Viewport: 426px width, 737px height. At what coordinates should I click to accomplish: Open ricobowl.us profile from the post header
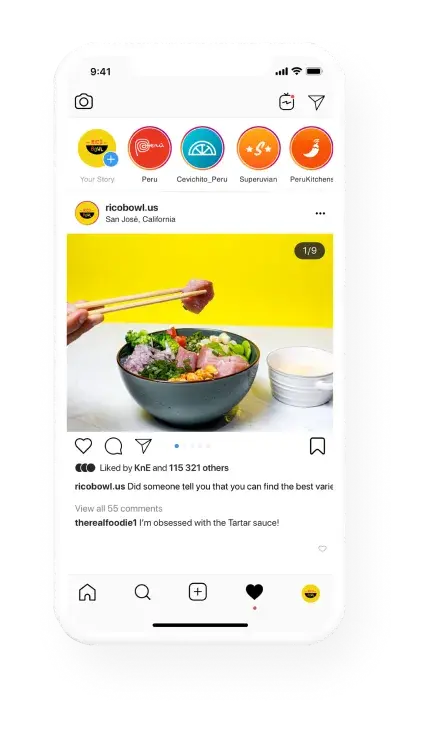[x=132, y=208]
